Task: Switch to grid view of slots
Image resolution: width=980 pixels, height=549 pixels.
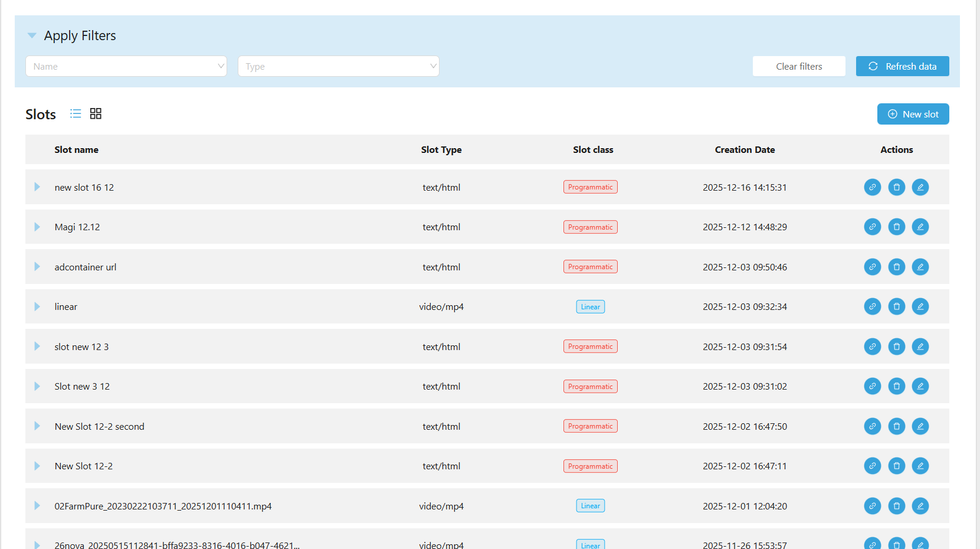Action: (96, 114)
